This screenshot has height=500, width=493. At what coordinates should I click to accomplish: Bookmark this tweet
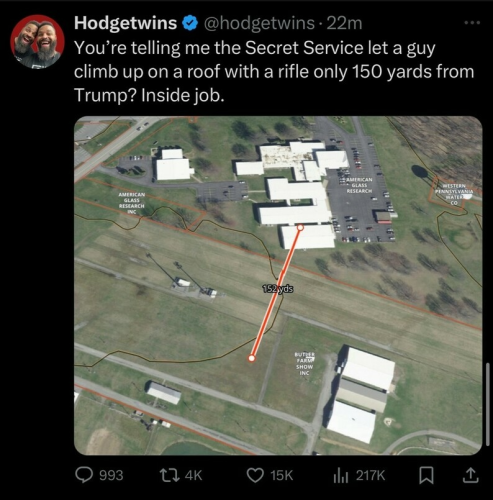click(x=426, y=476)
